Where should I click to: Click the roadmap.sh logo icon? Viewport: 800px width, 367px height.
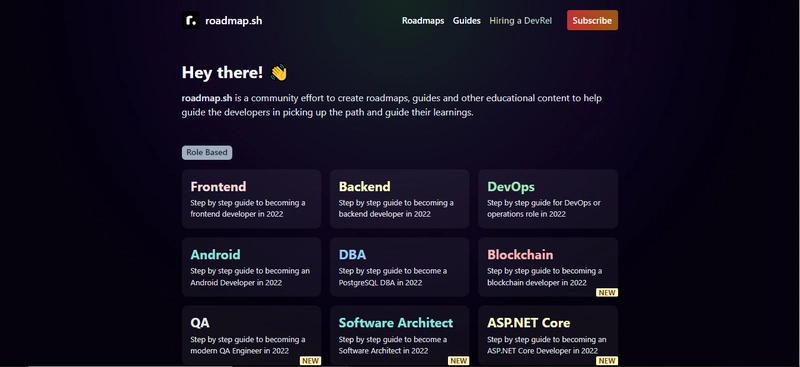191,20
